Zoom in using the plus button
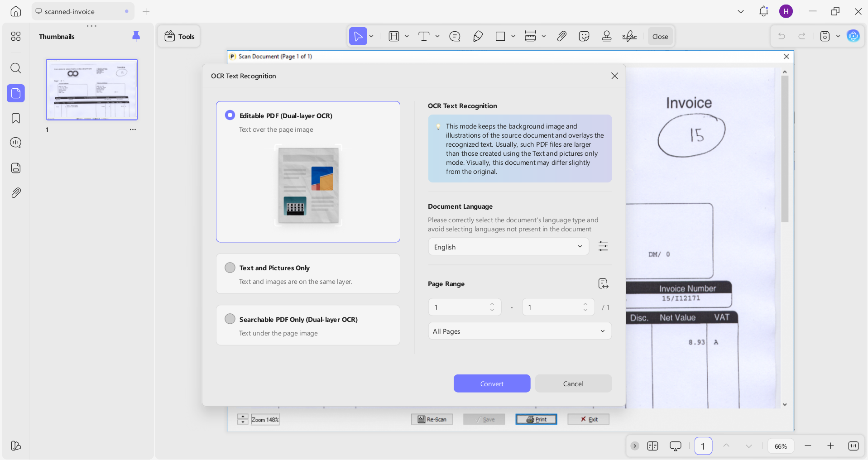The image size is (868, 460). pyautogui.click(x=830, y=446)
